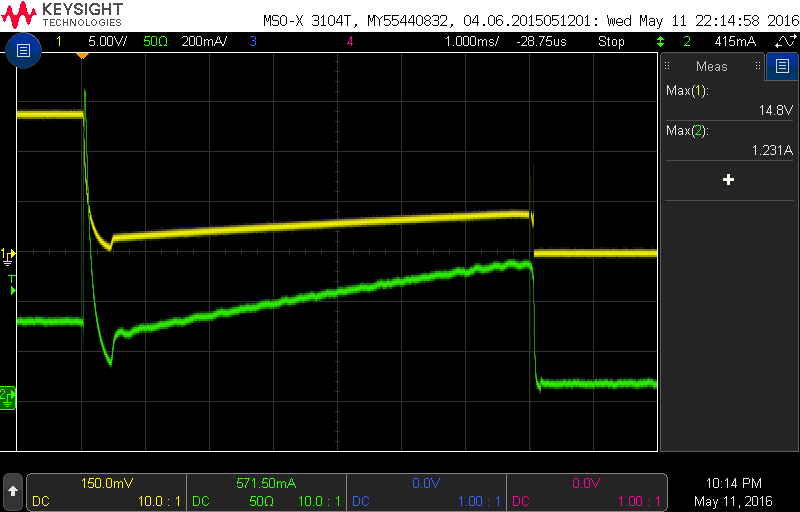Screen dimensions: 800x512
Task: Click the up-arrow softkey back button
Action: (13, 491)
